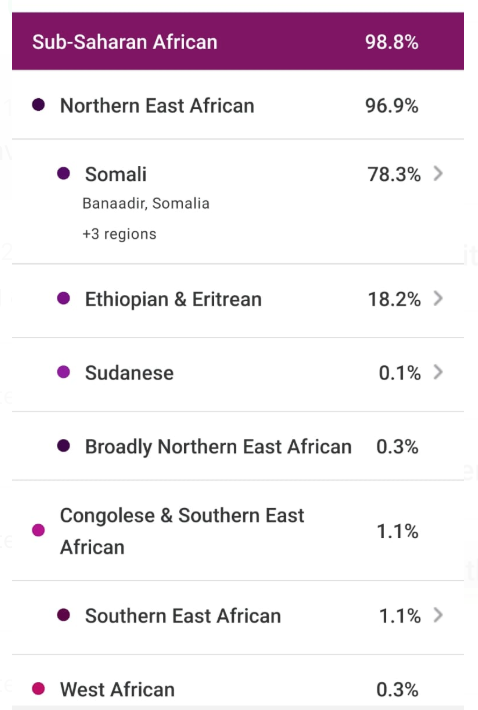Viewport: 478px width, 710px height.
Task: Click the West African pink color dot
Action: tap(38, 689)
